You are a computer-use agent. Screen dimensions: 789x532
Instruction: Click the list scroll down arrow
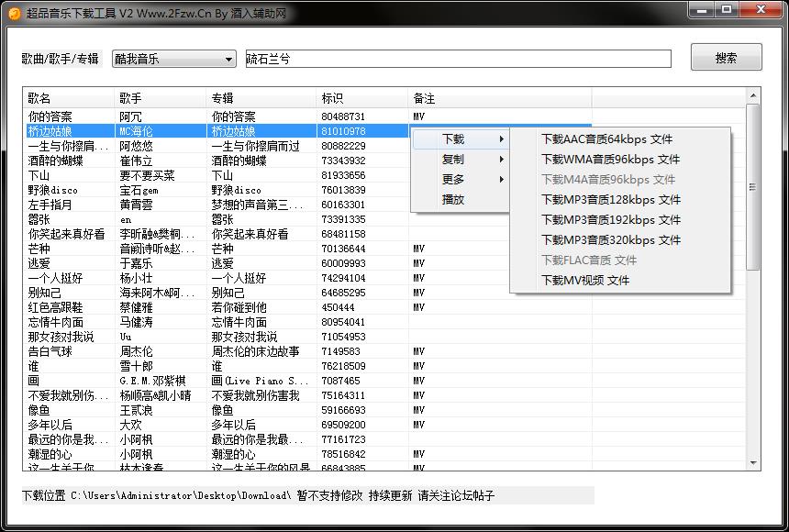tap(753, 464)
